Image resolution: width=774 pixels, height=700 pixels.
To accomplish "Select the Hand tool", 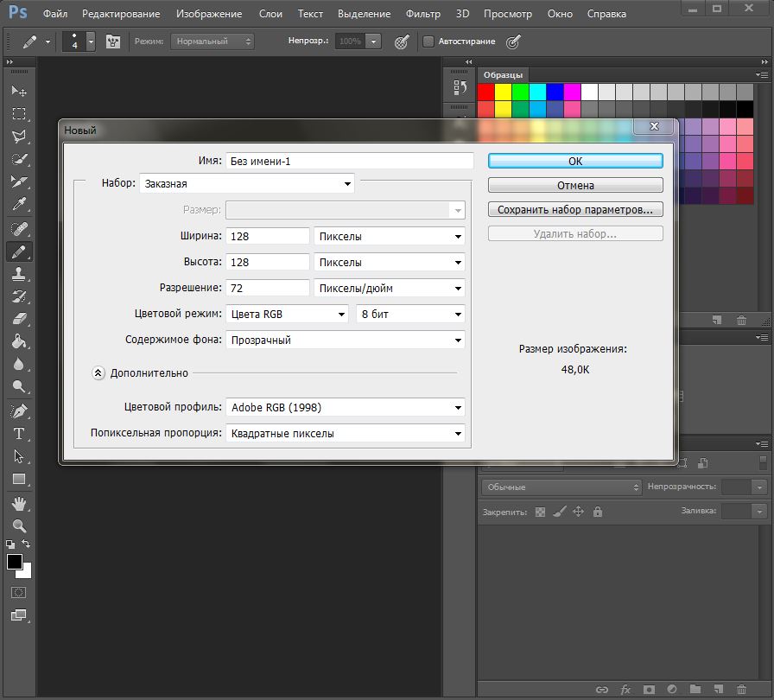I will coord(19,504).
